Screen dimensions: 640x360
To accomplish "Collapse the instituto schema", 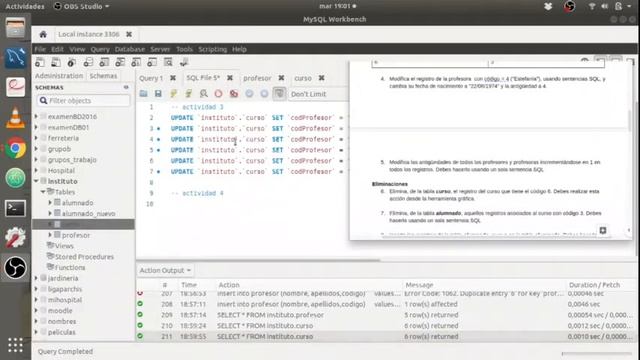I will click(36, 181).
